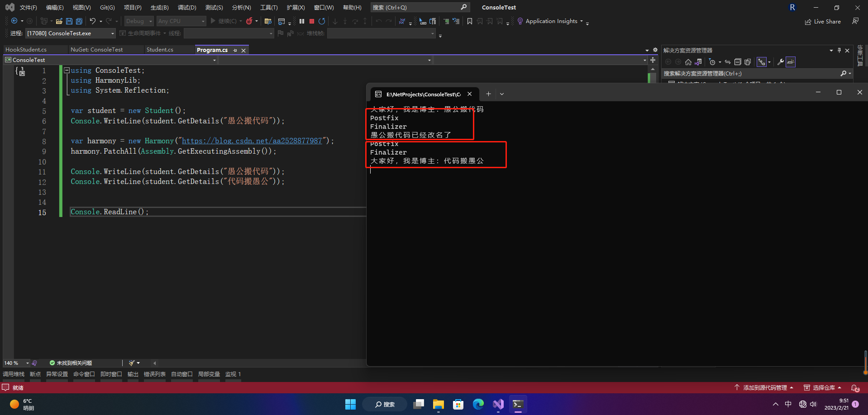868x415 pixels.
Task: Follow the blog.csdn.net link in code
Action: click(x=252, y=141)
